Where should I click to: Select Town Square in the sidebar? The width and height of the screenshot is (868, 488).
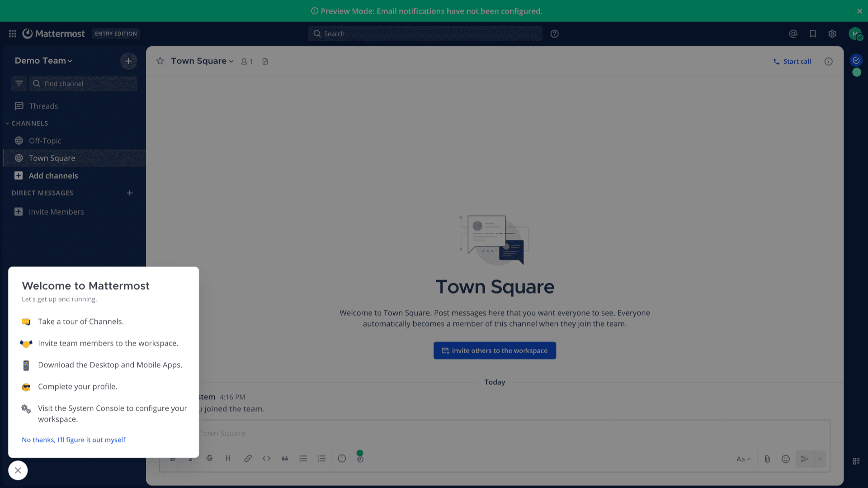(x=74, y=158)
